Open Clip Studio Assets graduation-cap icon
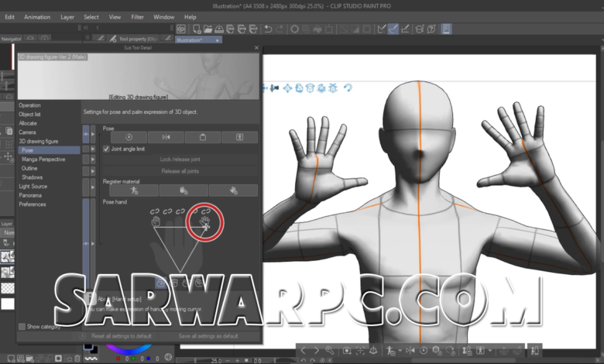The image size is (604, 364). [x=420, y=29]
